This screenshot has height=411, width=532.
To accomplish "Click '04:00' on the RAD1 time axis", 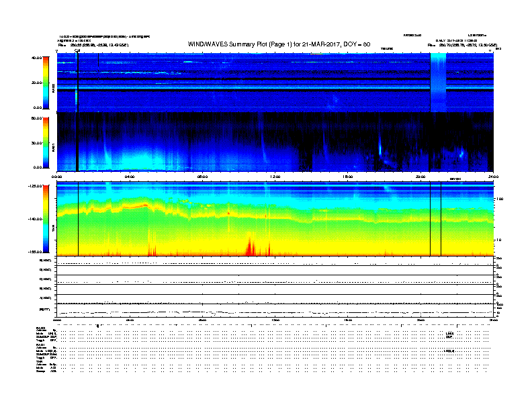I will pos(130,177).
